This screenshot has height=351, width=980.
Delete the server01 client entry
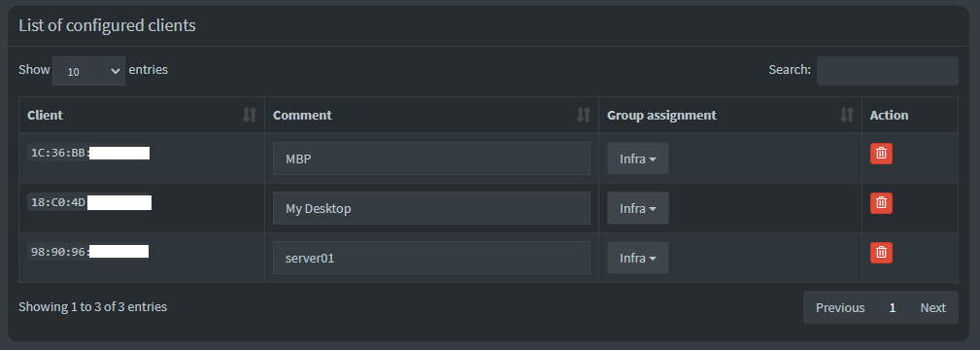tap(881, 253)
